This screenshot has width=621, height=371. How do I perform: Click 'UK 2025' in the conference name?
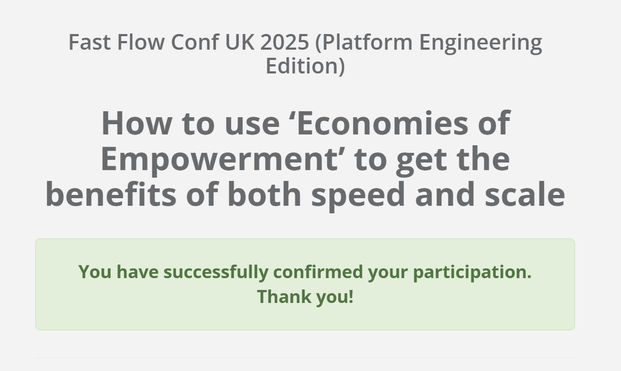coord(267,42)
